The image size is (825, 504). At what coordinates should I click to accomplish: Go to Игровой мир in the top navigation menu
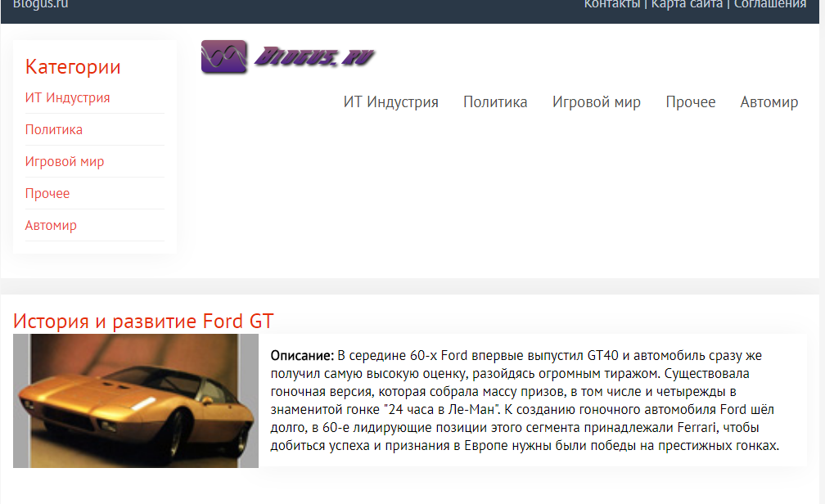597,102
